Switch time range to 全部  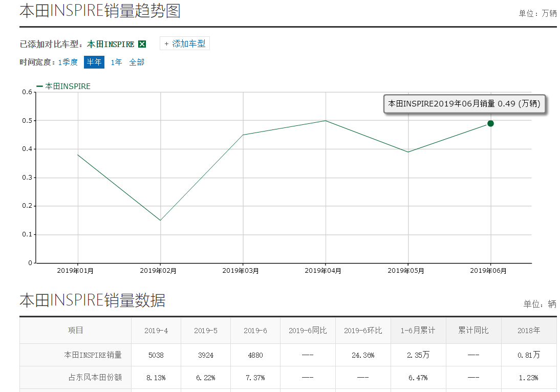tap(137, 62)
